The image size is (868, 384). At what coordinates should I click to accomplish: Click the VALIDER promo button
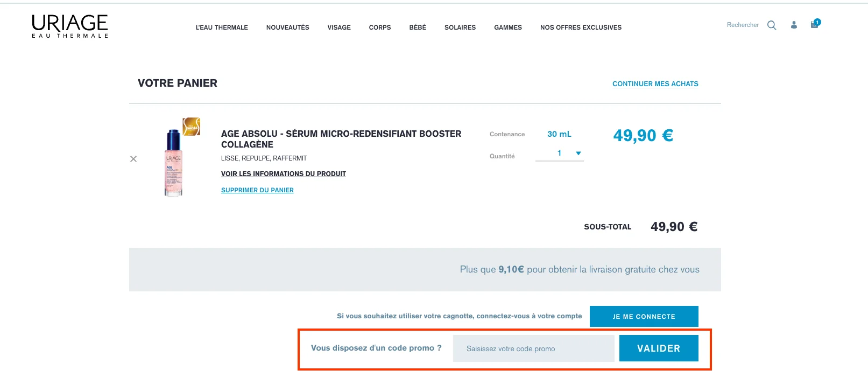[x=659, y=348]
